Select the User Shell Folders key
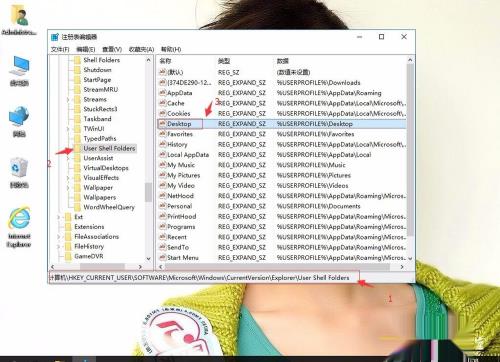The image size is (500, 362). click(x=109, y=148)
